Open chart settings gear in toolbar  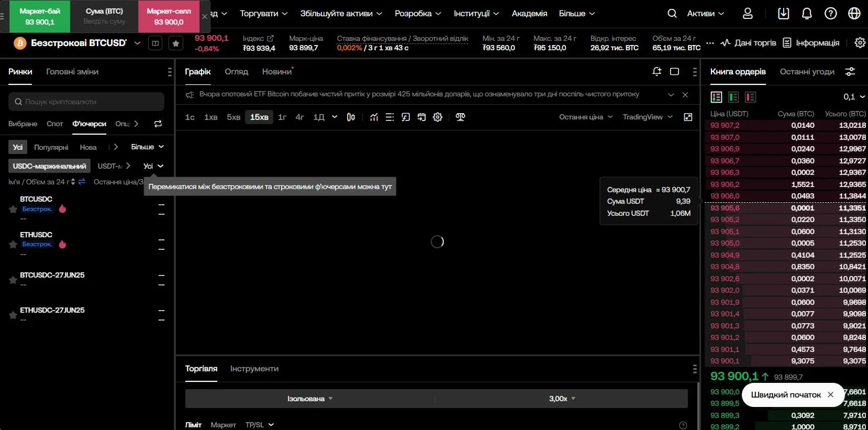[438, 117]
